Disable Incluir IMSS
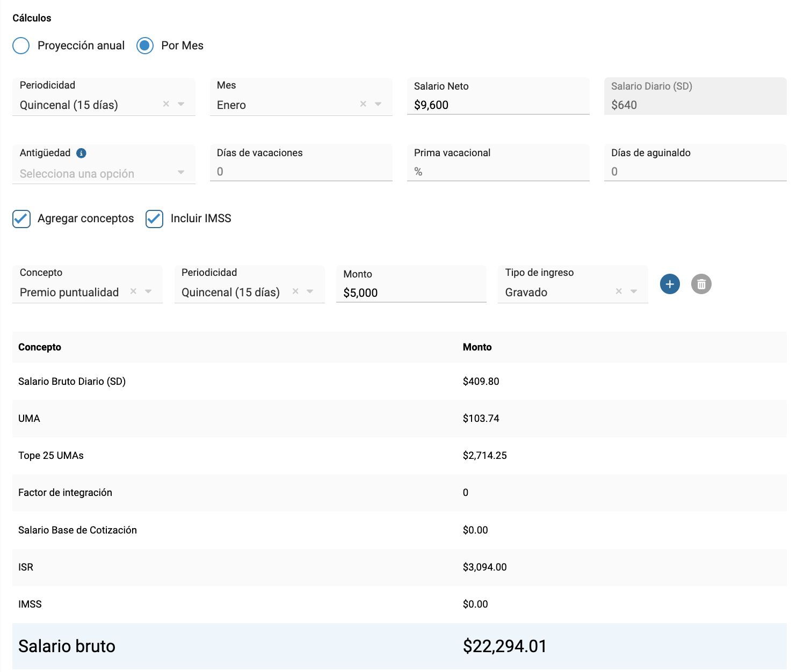Screen dimensions: 797x672 click(154, 218)
